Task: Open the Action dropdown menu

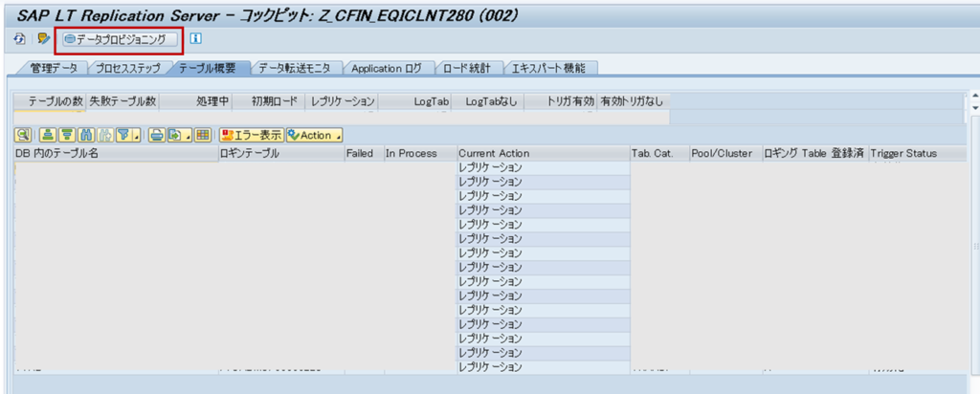Action: 314,135
